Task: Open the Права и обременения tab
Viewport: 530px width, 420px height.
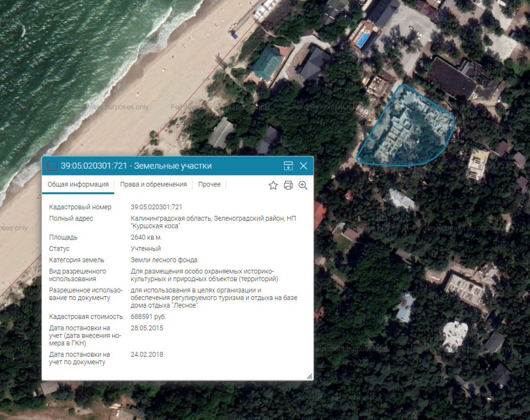Action: coord(153,184)
